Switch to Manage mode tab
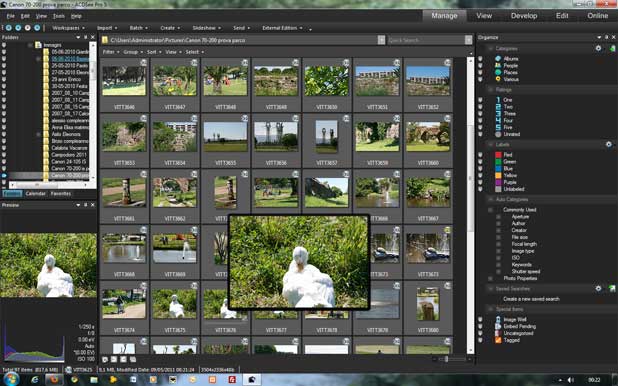 point(444,16)
